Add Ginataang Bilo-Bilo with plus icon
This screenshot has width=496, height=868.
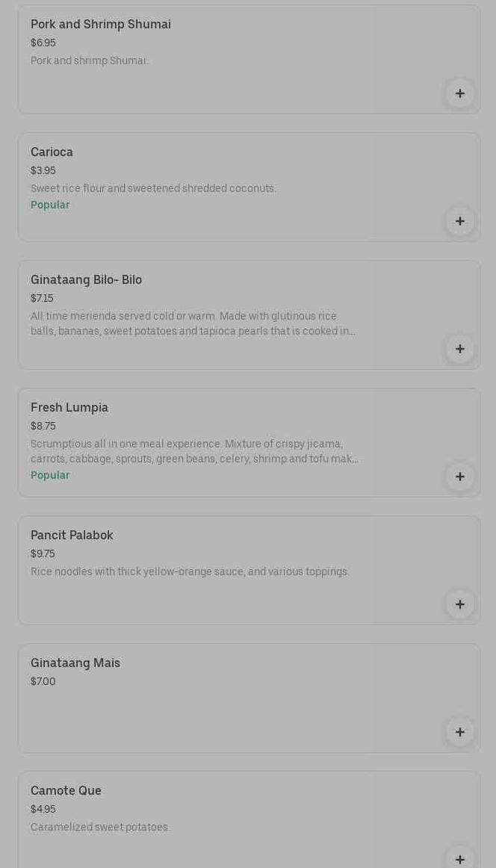(459, 349)
